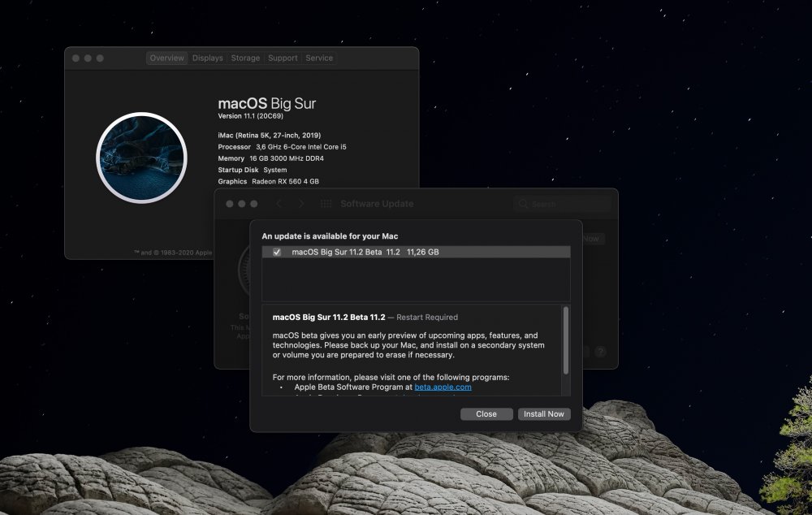Click the Software Update window red close button
The image size is (812, 515).
(x=230, y=204)
